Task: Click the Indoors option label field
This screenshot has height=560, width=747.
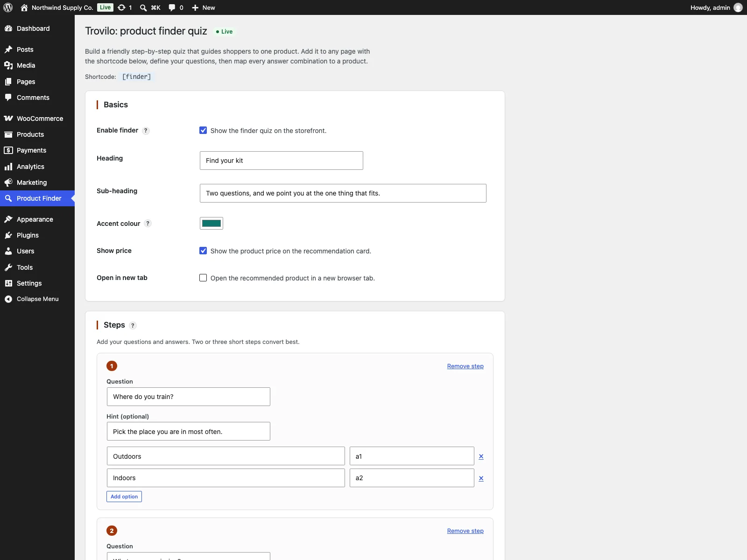Action: coord(226,478)
